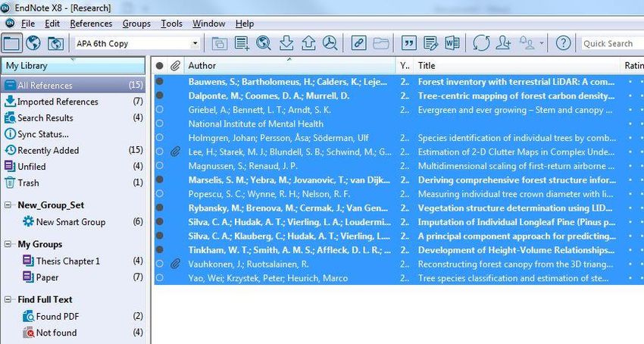644x344 pixels.
Task: Toggle read status circle on Popescu row
Action: pyautogui.click(x=160, y=193)
